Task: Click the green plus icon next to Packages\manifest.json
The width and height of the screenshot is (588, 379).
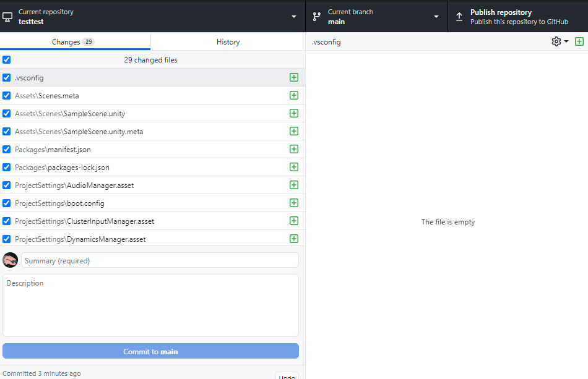Action: pos(293,149)
